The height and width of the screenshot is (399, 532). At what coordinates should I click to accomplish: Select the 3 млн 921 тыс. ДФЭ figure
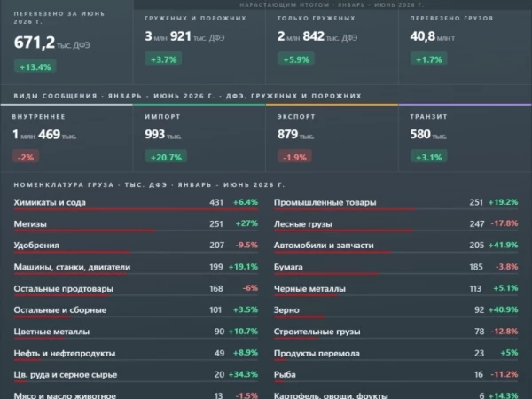(x=184, y=36)
